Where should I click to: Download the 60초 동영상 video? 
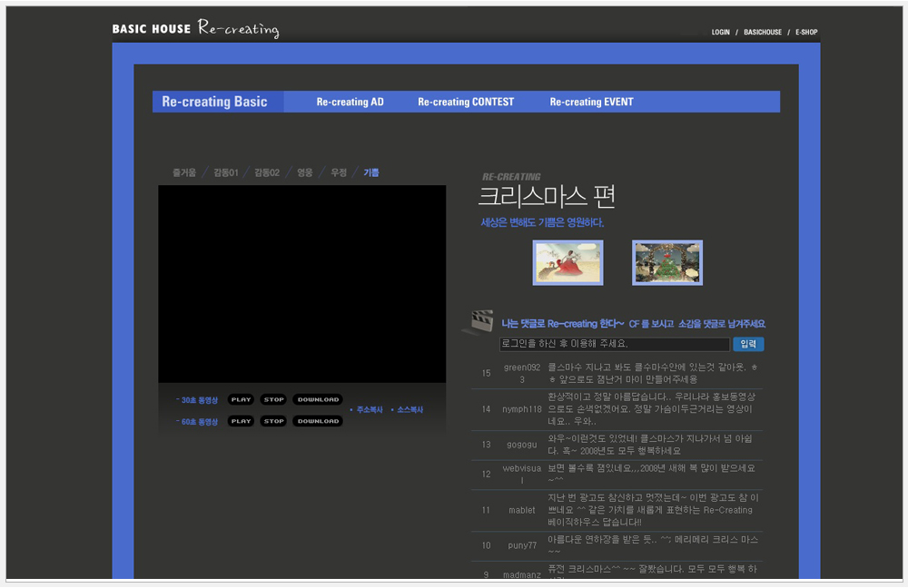pos(318,421)
